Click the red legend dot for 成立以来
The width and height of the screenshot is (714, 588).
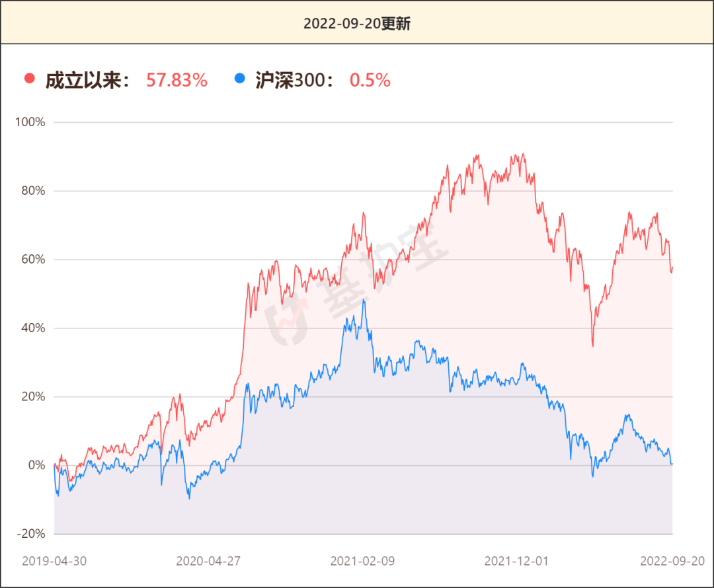[29, 79]
